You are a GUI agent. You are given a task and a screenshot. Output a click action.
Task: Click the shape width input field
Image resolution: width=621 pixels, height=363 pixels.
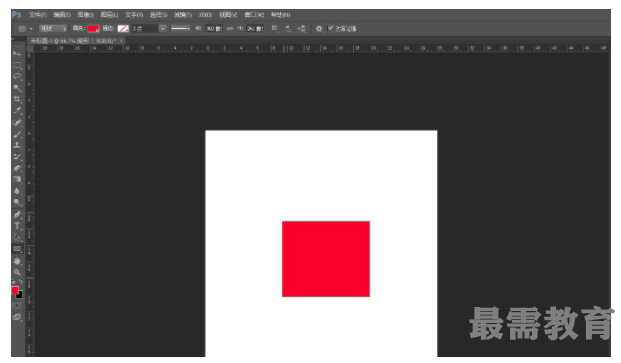tap(214, 29)
